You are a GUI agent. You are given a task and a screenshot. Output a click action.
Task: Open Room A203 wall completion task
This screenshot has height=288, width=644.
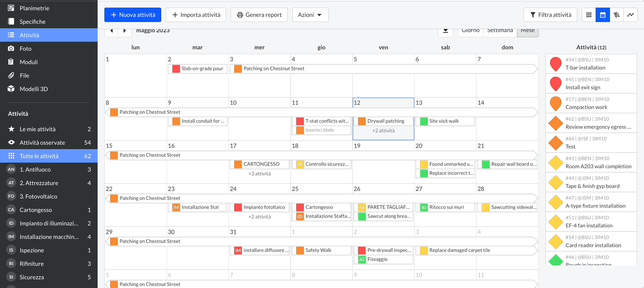tap(591, 162)
